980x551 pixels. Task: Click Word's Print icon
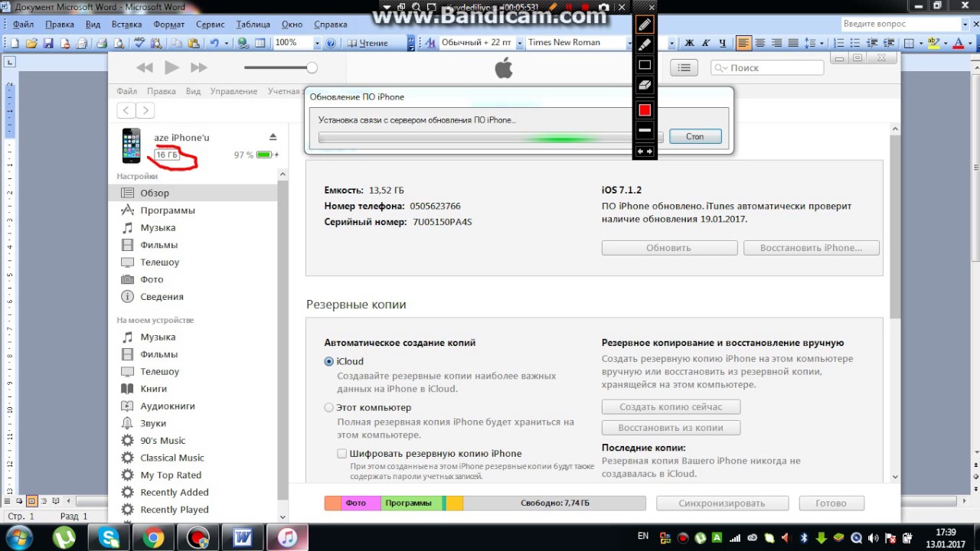(x=101, y=43)
